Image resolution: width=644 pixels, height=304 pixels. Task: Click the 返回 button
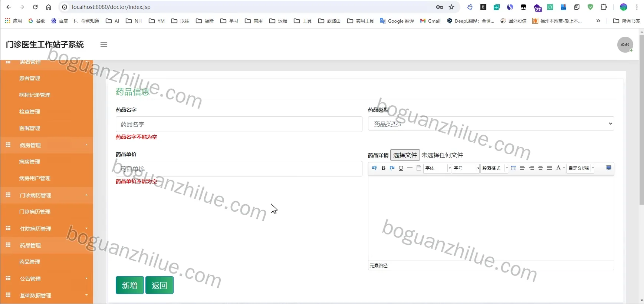click(160, 285)
